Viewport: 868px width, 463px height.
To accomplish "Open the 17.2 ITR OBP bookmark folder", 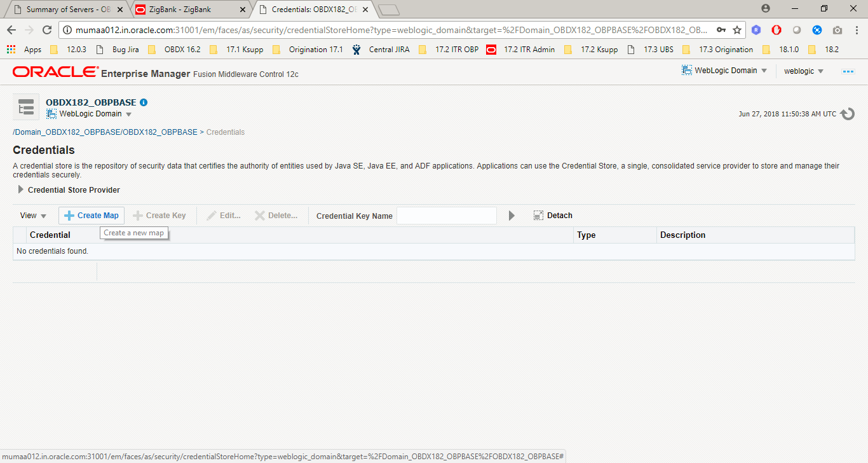I will pos(448,50).
